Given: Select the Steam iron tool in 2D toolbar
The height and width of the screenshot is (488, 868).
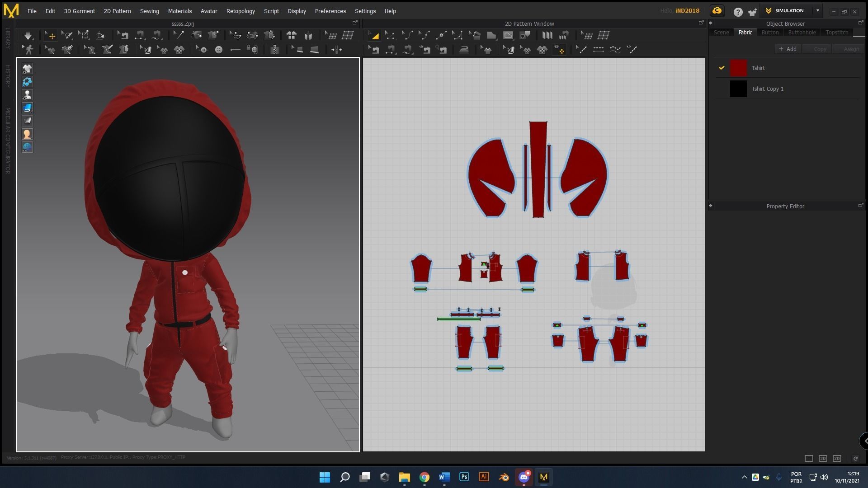Looking at the screenshot, I should point(464,50).
